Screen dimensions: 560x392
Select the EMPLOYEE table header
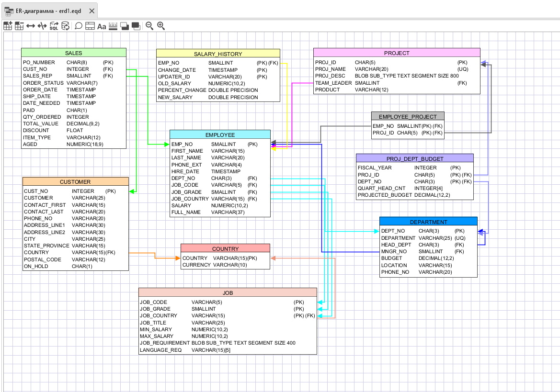tap(220, 134)
